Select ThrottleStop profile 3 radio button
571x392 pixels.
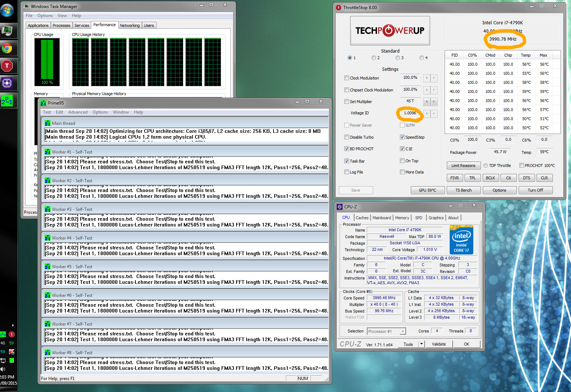pos(398,58)
